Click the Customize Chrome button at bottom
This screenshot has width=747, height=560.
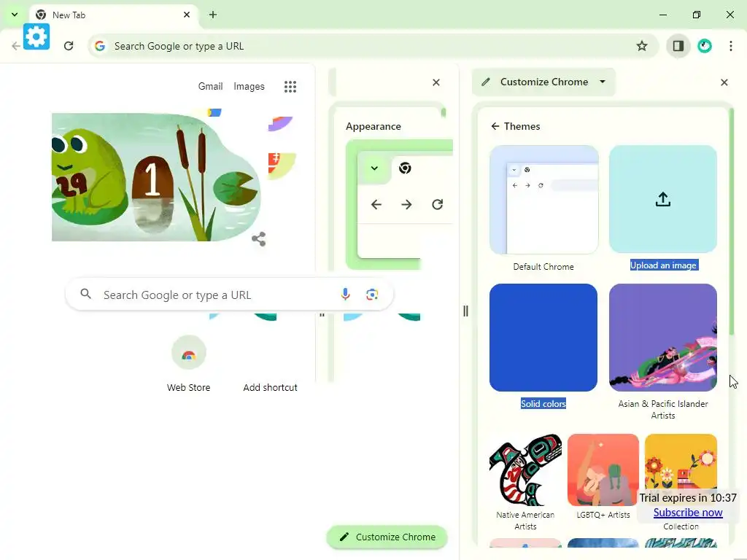[387, 537]
